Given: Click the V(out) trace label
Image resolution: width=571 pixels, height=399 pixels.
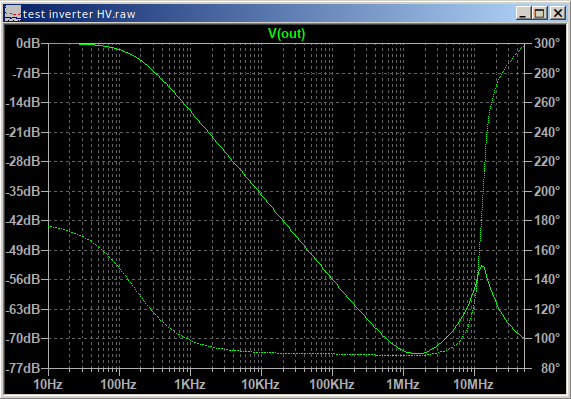Looking at the screenshot, I should 287,34.
